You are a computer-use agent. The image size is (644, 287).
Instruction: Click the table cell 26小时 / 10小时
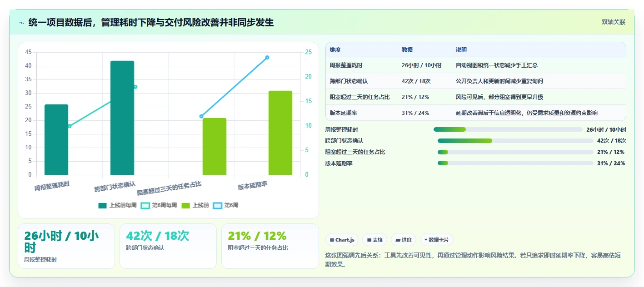click(x=422, y=65)
